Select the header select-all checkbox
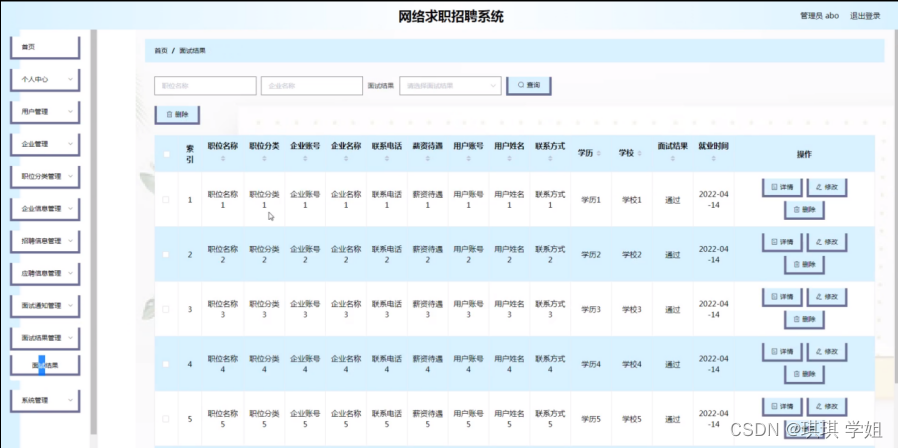The height and width of the screenshot is (448, 898). (x=166, y=154)
